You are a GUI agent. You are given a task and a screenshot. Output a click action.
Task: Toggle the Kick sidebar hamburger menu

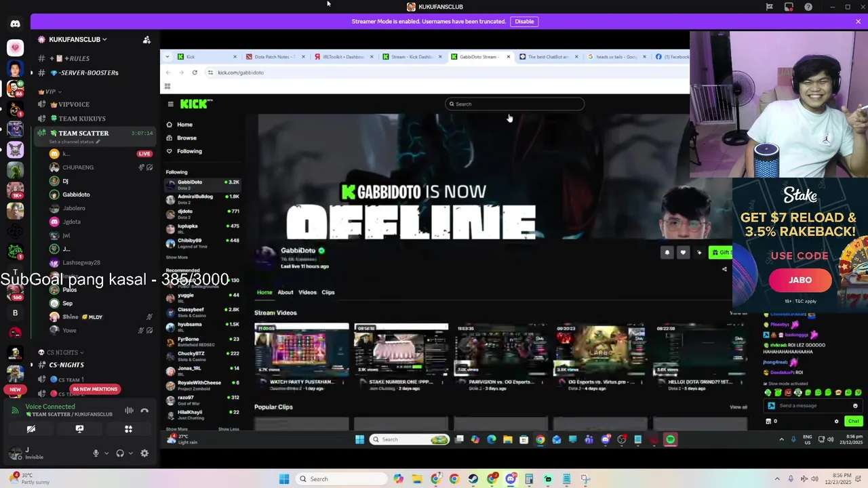pos(170,104)
